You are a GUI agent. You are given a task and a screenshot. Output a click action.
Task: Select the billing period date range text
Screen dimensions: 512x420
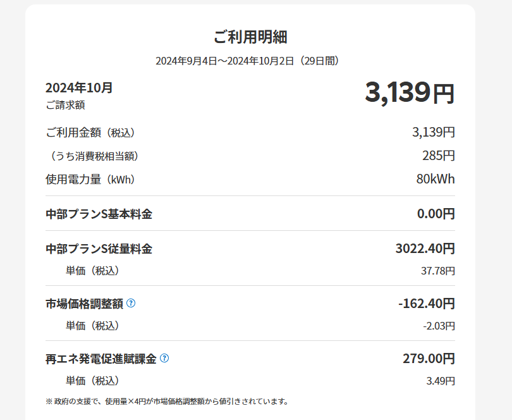[x=250, y=61]
